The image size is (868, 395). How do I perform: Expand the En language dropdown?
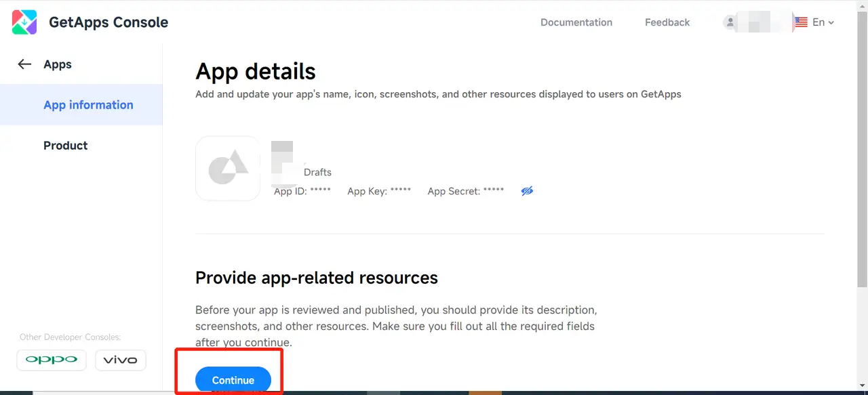(823, 22)
